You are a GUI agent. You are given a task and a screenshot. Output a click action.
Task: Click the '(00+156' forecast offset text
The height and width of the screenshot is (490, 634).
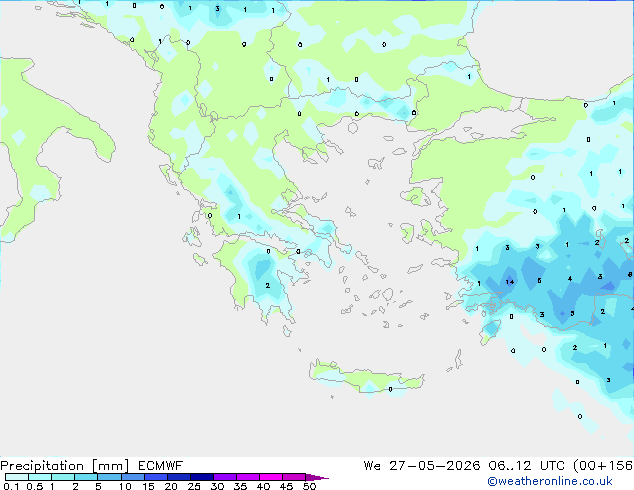point(603,466)
